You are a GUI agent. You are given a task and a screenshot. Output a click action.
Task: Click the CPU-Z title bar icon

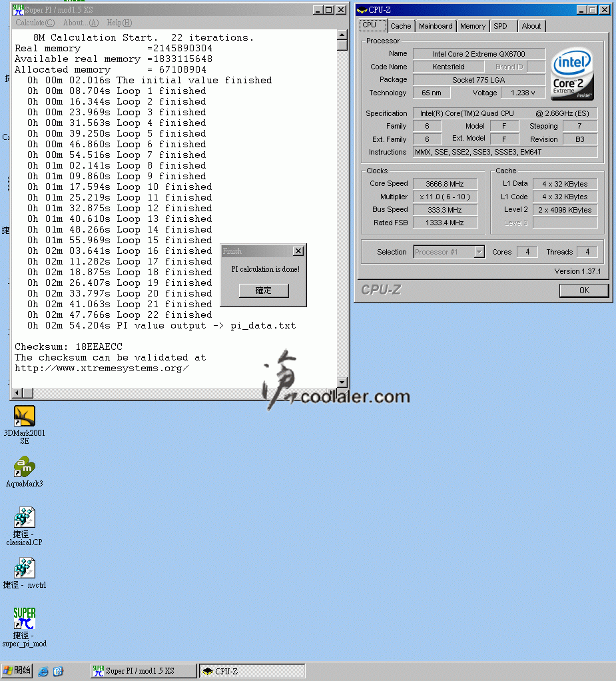coord(362,9)
